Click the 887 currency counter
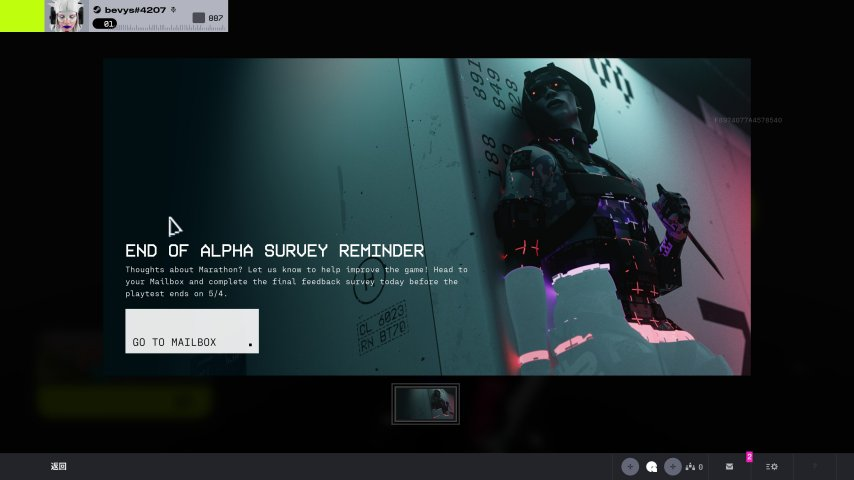The width and height of the screenshot is (854, 480). click(x=208, y=18)
